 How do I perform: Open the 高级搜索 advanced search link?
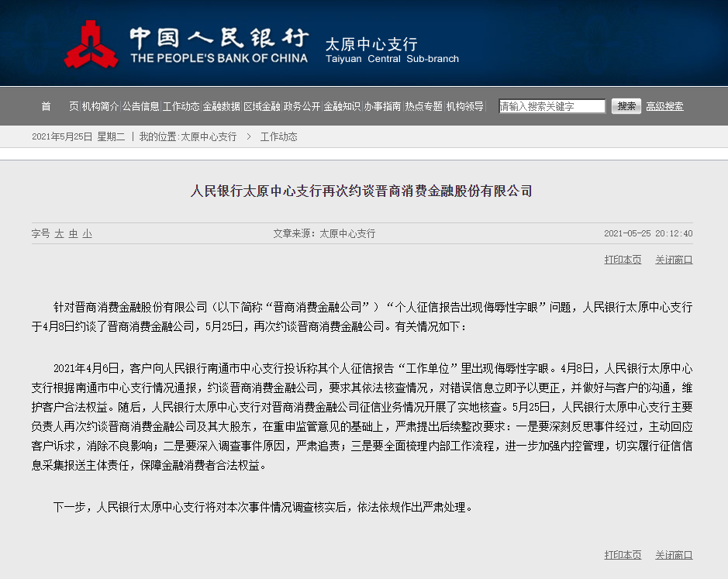point(664,106)
